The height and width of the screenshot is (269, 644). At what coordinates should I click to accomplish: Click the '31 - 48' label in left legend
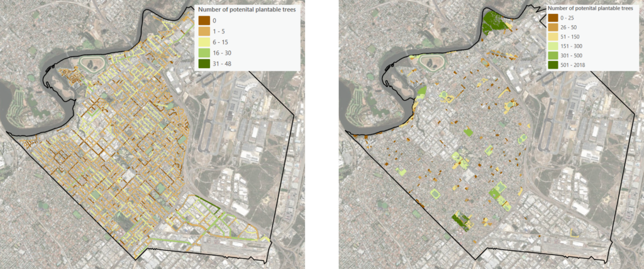[221, 63]
